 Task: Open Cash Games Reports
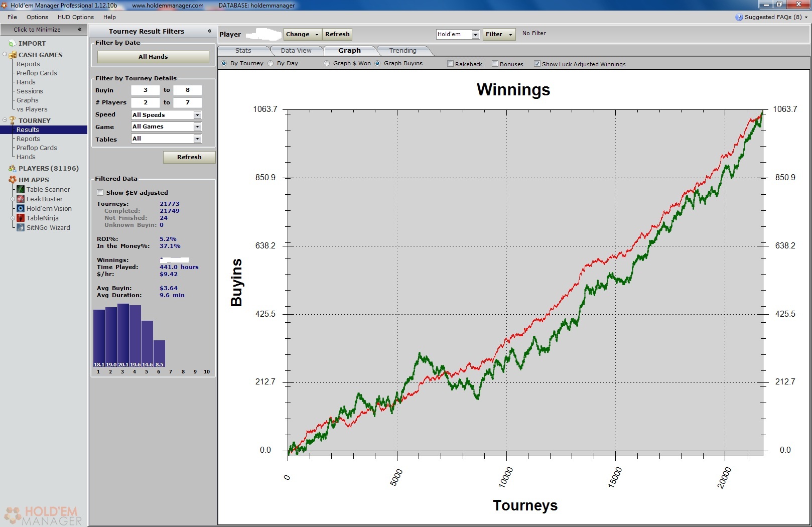(28, 64)
